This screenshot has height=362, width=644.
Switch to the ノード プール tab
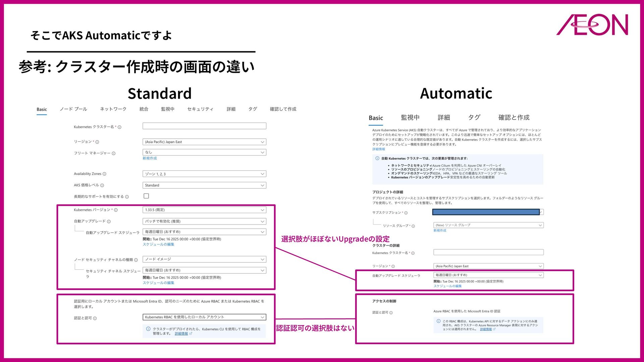[x=73, y=109]
